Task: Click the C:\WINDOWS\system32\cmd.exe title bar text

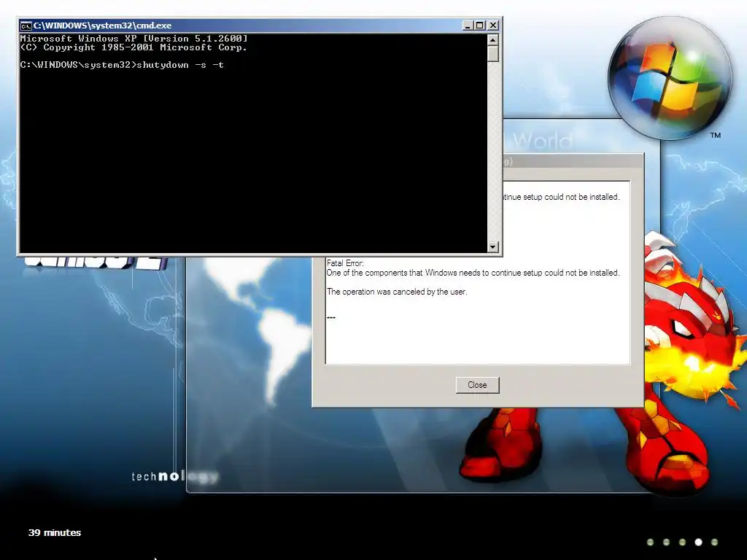Action: point(102,26)
